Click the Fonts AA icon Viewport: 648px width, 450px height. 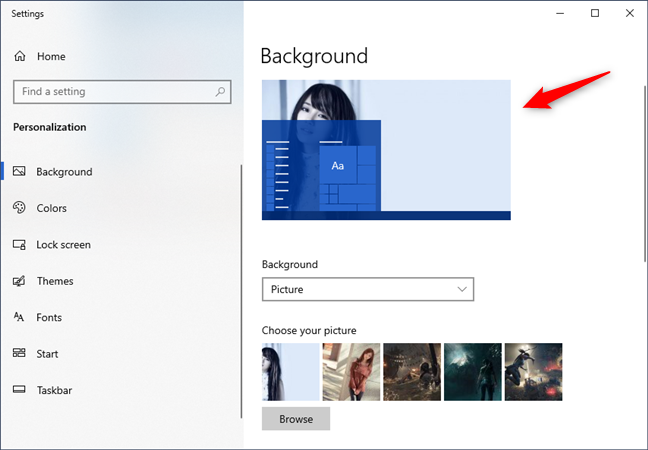click(19, 317)
